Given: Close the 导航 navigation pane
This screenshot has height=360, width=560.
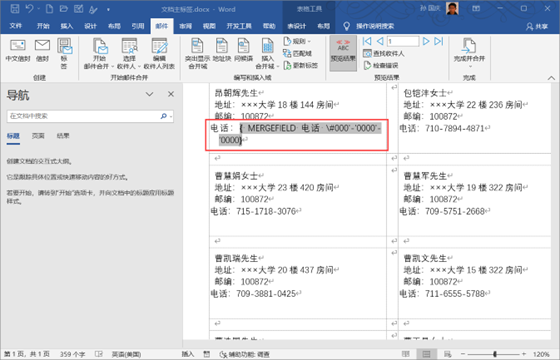Looking at the screenshot, I should (171, 94).
